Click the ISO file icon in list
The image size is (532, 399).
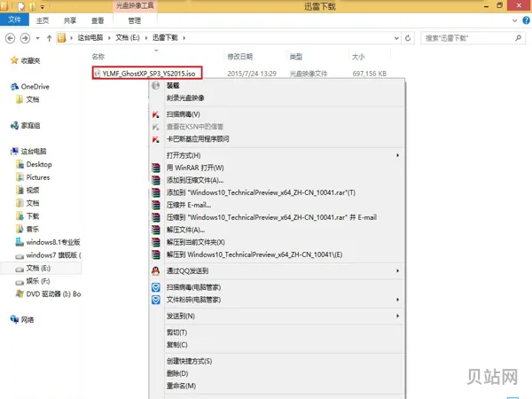(x=97, y=74)
